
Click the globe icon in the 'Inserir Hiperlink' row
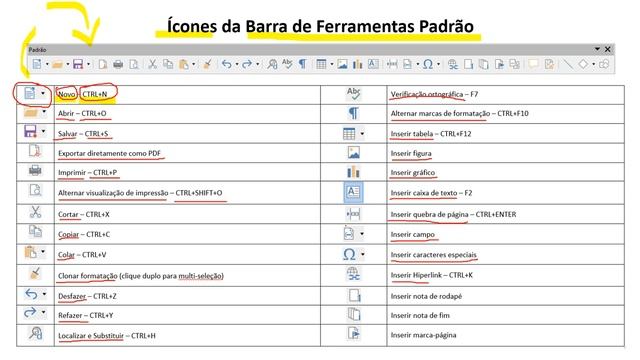pyautogui.click(x=353, y=273)
